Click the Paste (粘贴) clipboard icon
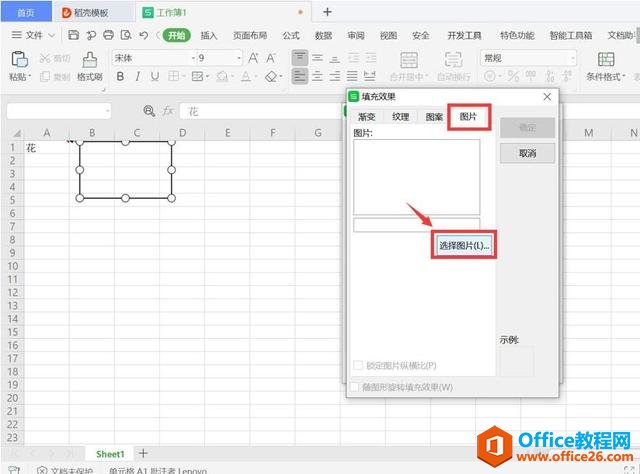This screenshot has height=474, width=640. (19, 60)
